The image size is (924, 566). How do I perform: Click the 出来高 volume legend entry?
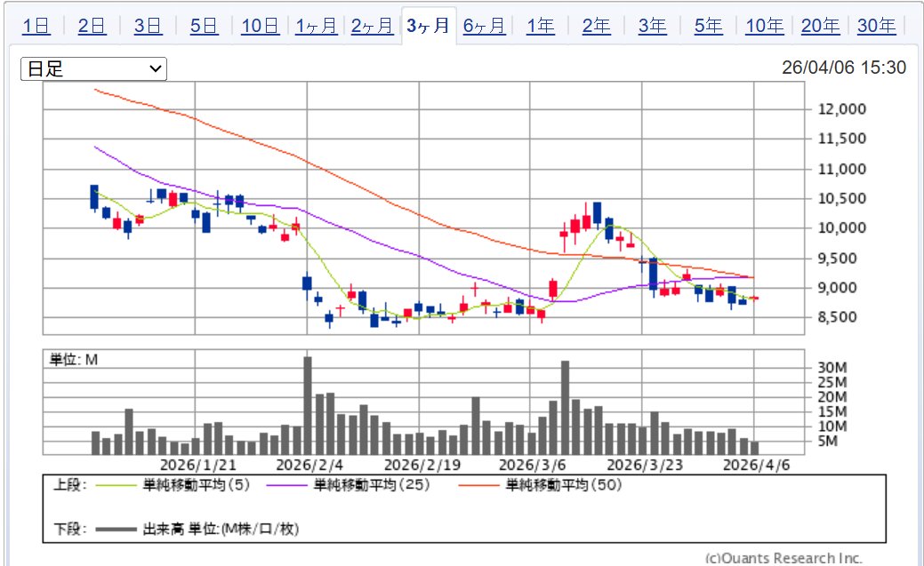[x=197, y=529]
